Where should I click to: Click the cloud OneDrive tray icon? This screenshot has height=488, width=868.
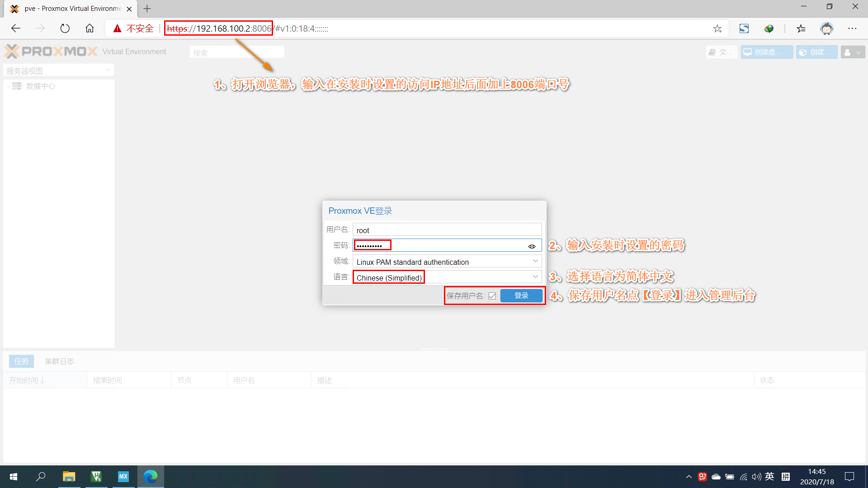[716, 477]
